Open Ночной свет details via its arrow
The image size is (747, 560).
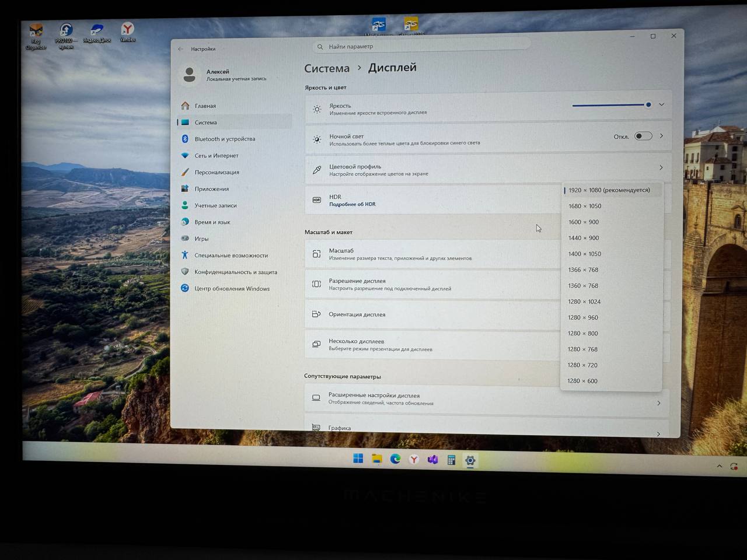(661, 136)
